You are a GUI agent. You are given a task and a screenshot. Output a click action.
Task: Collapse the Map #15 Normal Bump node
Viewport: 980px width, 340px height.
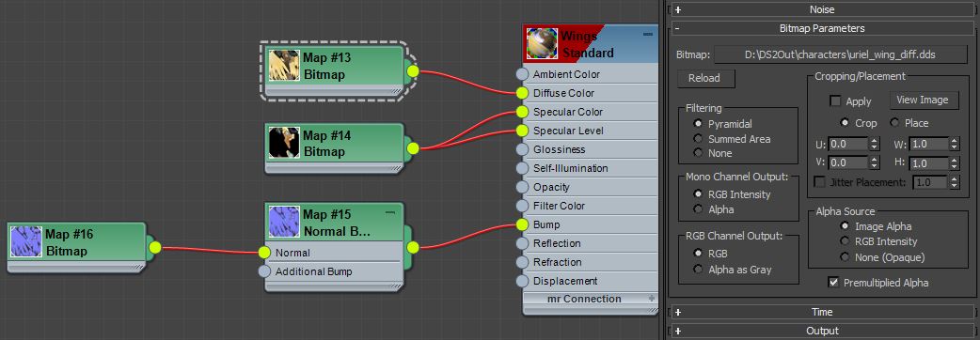[390, 213]
